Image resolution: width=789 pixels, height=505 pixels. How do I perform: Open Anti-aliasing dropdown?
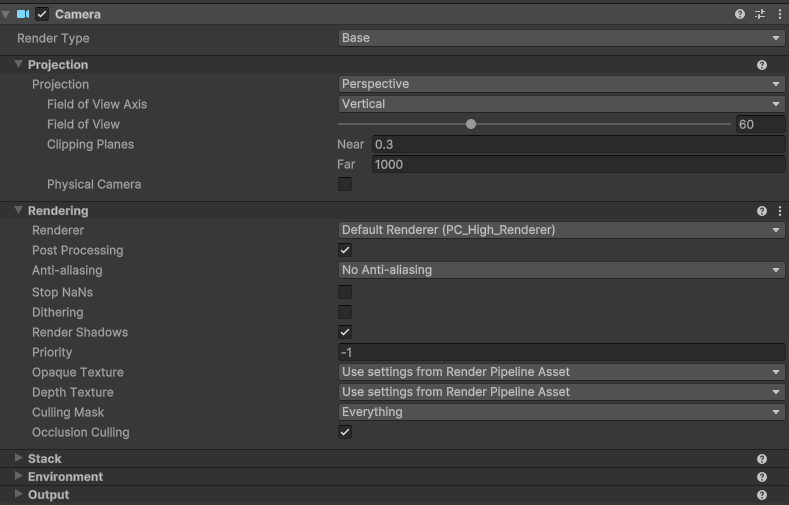561,270
